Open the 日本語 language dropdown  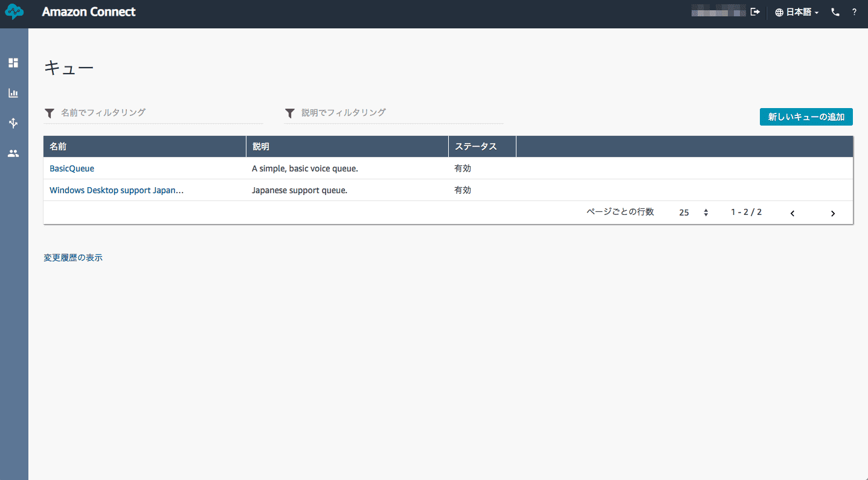coord(797,12)
